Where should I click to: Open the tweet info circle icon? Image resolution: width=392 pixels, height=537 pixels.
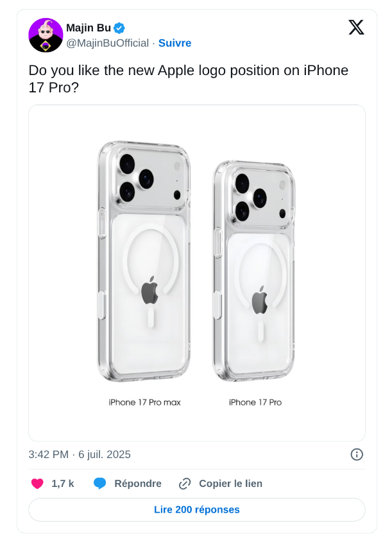click(x=357, y=454)
